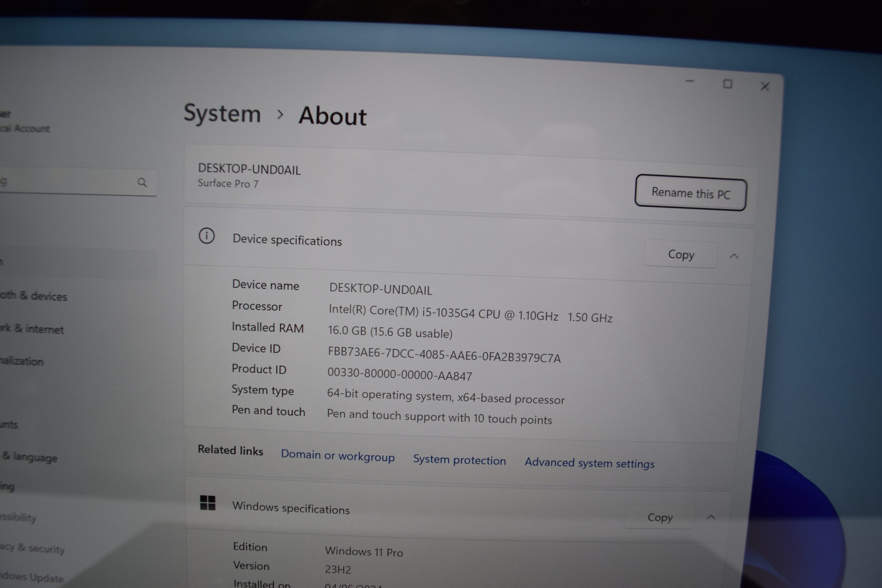Open Accounts in sidebar

coord(9,424)
